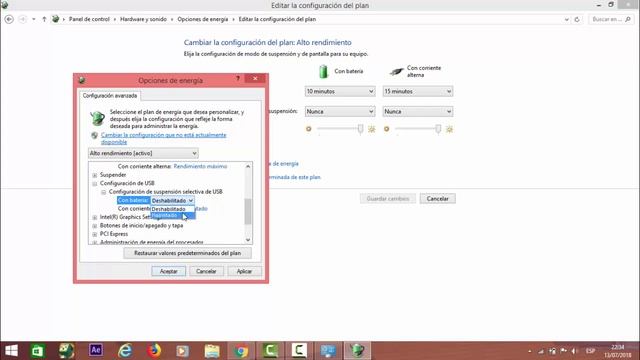This screenshot has width=640, height=360.
Task: Click the help question mark in Opciones de energía
Action: 238,78
